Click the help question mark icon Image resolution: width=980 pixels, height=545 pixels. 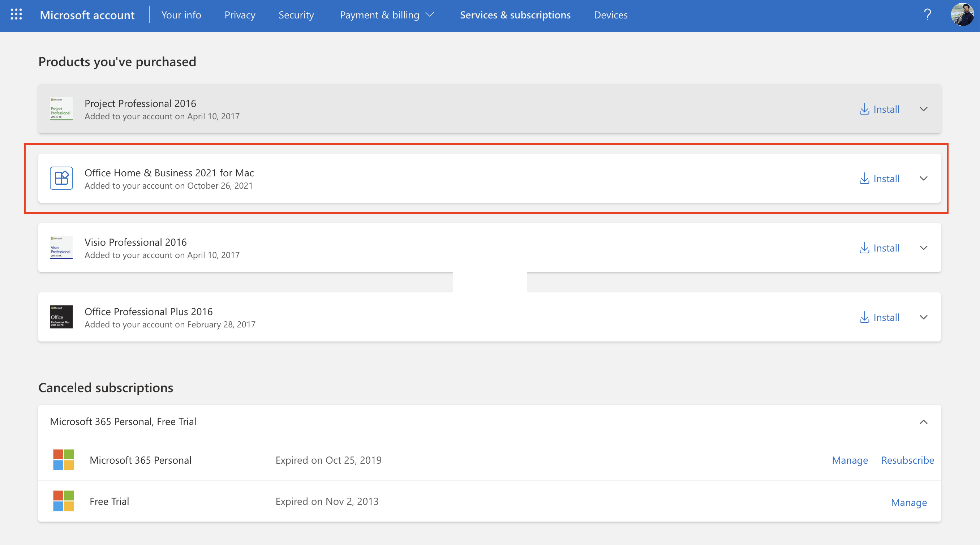tap(927, 15)
